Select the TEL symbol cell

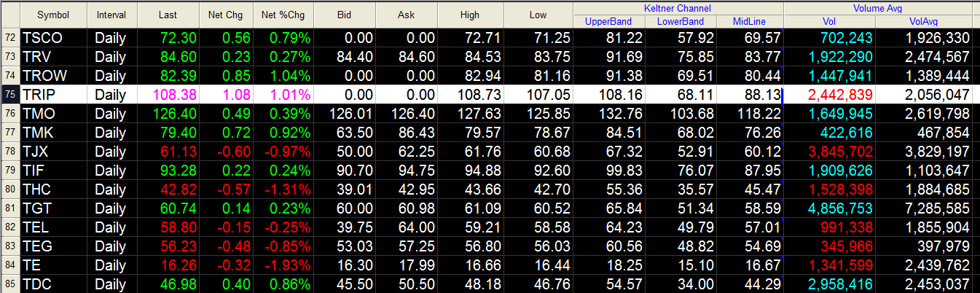[x=53, y=227]
